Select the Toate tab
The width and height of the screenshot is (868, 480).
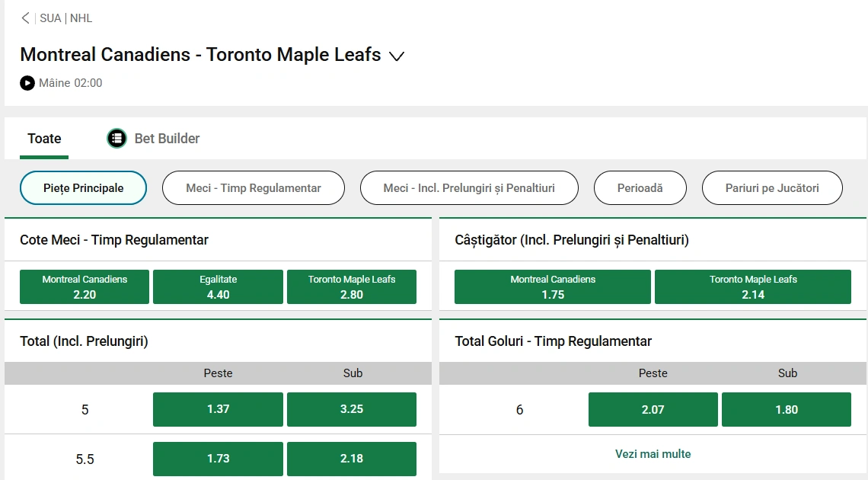tap(43, 139)
